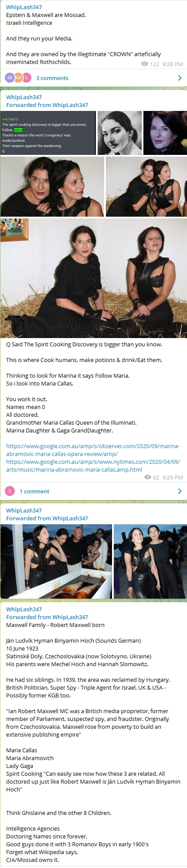Open black-and-white portrait photo thumbnail
This screenshot has width=187, height=868.
pos(119,133)
